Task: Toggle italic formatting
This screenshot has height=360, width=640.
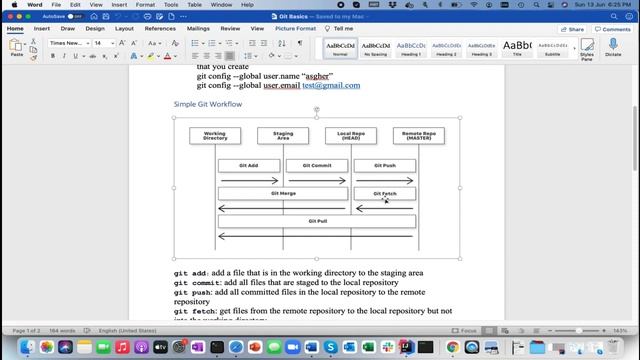Action: [64, 56]
